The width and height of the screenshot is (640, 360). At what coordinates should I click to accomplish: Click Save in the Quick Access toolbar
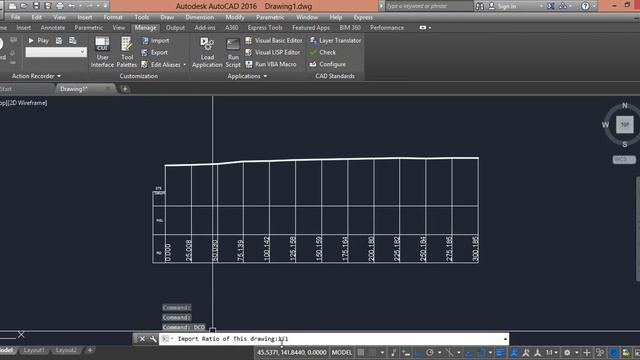(36, 6)
